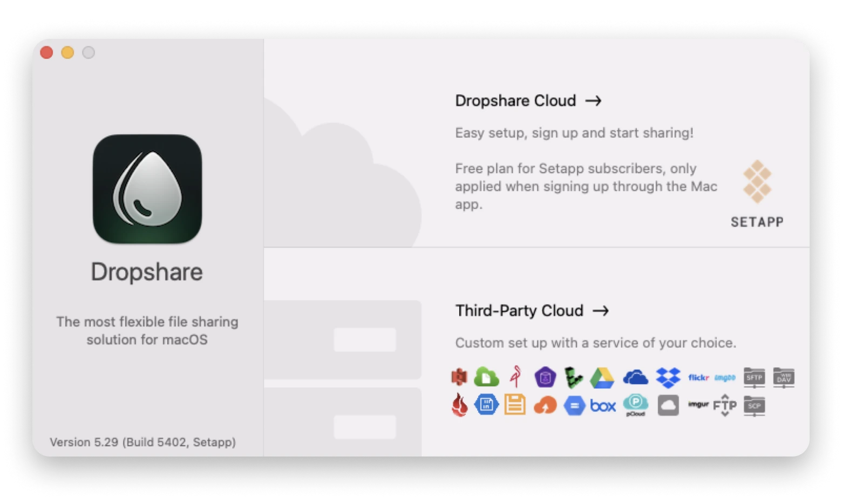Image resolution: width=842 pixels, height=504 pixels.
Task: Choose the Backblaze red flame icon
Action: (x=459, y=405)
